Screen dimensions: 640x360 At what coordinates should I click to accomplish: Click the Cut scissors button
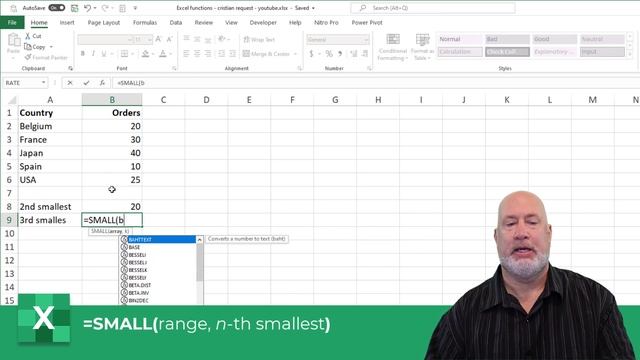pyautogui.click(x=33, y=36)
